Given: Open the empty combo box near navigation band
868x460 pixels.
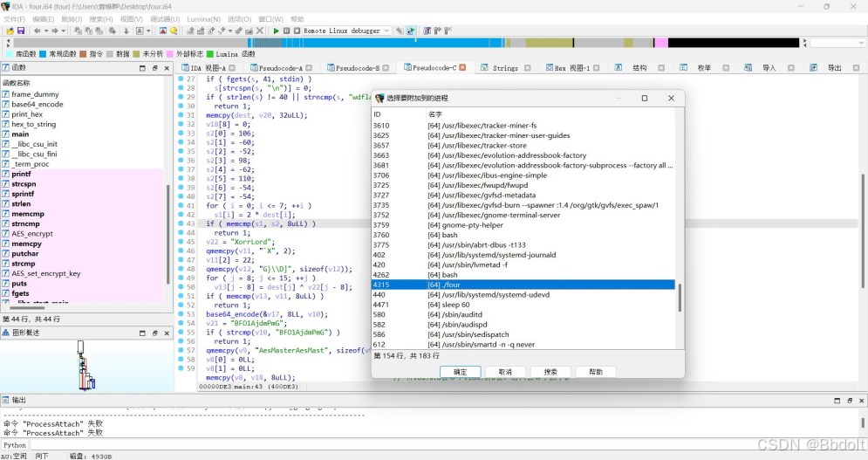Looking at the screenshot, I should pyautogui.click(x=837, y=43).
